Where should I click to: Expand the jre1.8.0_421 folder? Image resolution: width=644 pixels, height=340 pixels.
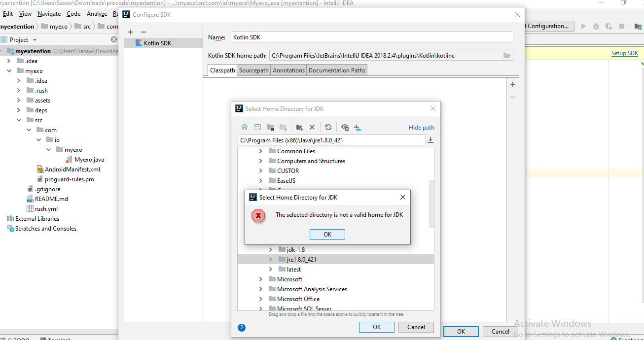point(270,260)
